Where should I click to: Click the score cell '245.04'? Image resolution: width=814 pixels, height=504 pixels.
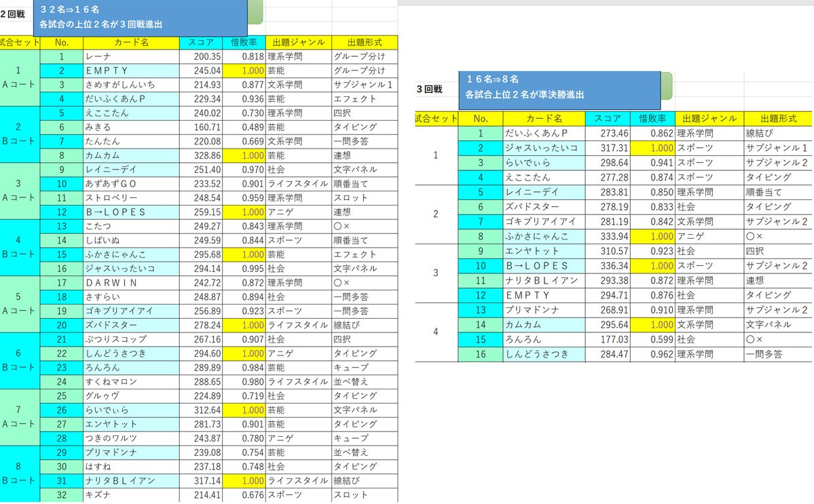(201, 71)
